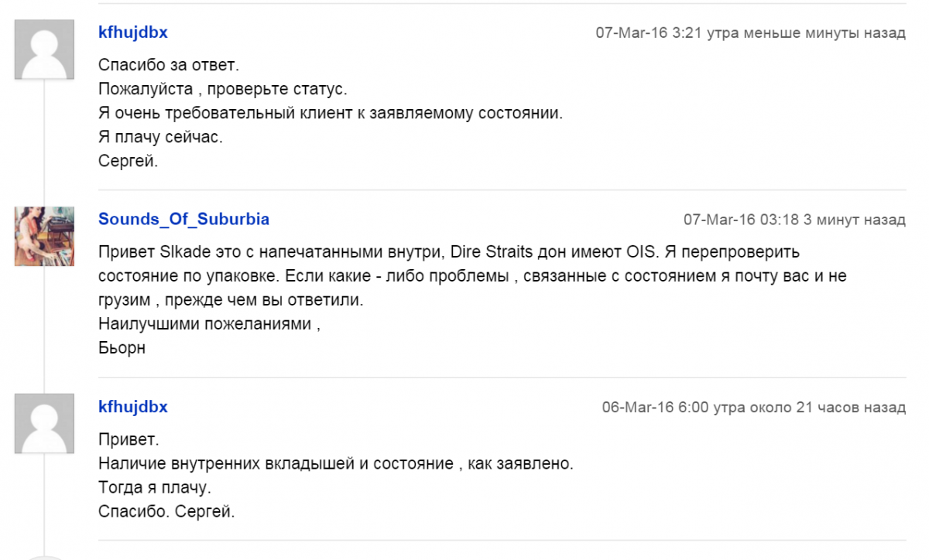This screenshot has width=929, height=560.
Task: Click kfhujdbx's avatar beside the 07-Mar-16 3:21 message
Action: pos(44,49)
